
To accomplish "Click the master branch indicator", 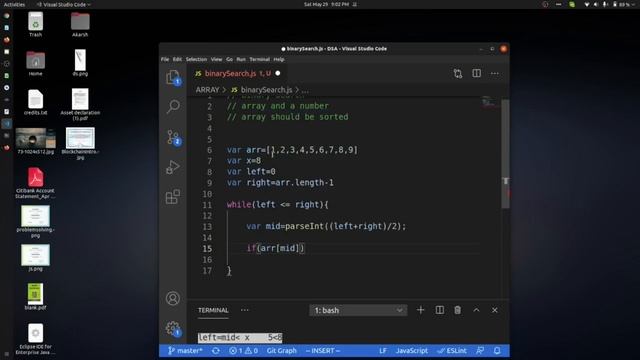I will [185, 351].
